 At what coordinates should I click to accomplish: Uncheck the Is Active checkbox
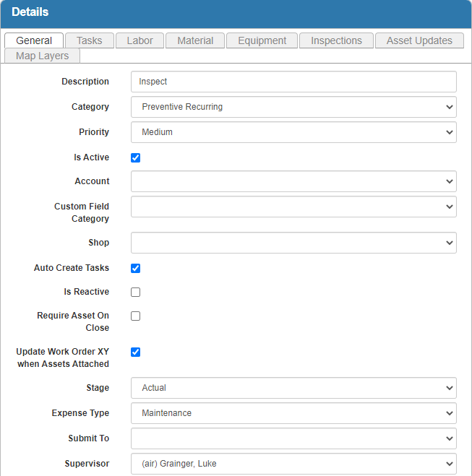[x=135, y=157]
